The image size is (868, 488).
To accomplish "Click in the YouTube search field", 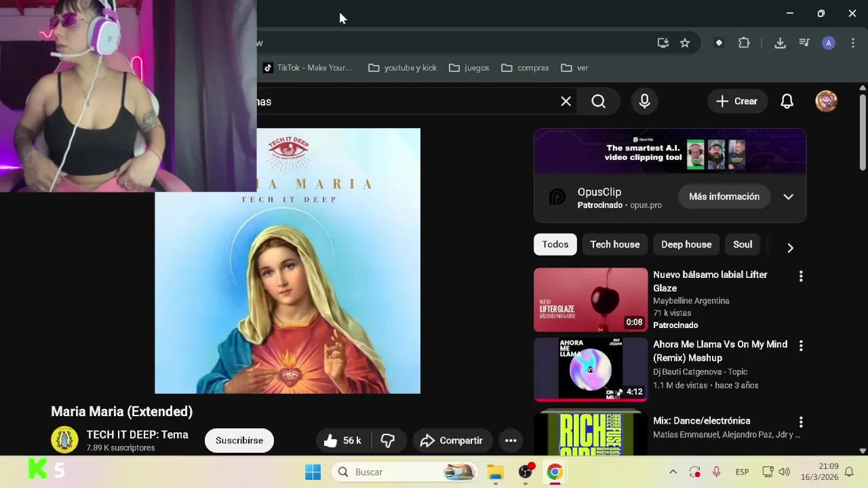I will point(406,102).
